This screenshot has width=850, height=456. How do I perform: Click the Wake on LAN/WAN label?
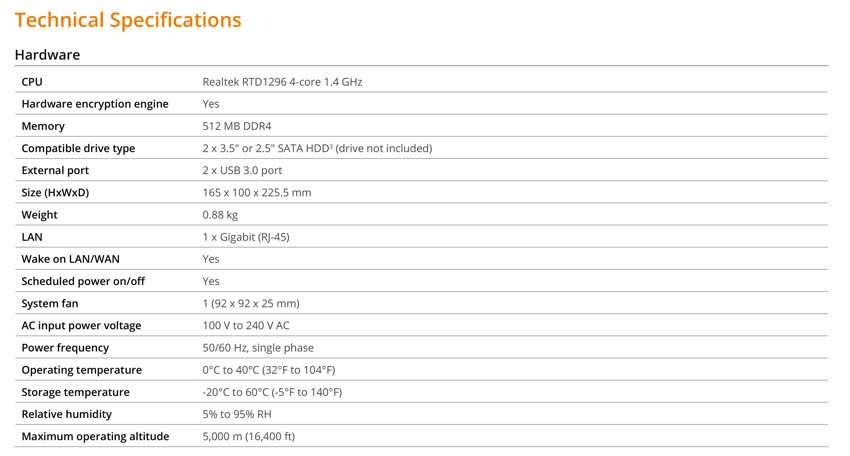[x=70, y=259]
